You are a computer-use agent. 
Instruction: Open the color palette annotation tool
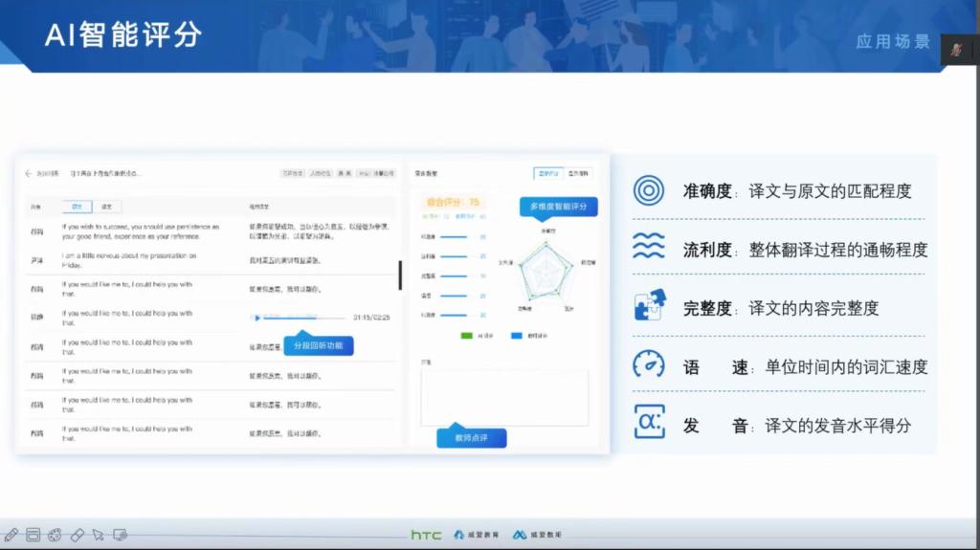[56, 535]
